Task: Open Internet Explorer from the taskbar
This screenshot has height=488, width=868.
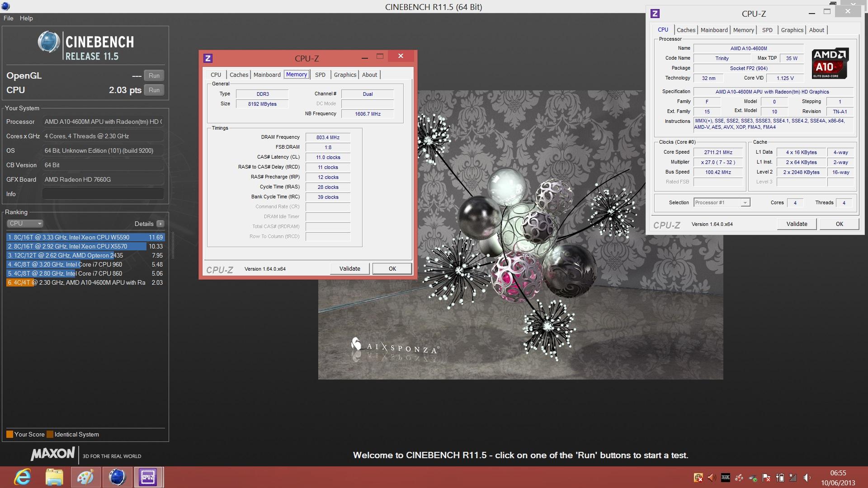Action: click(22, 477)
